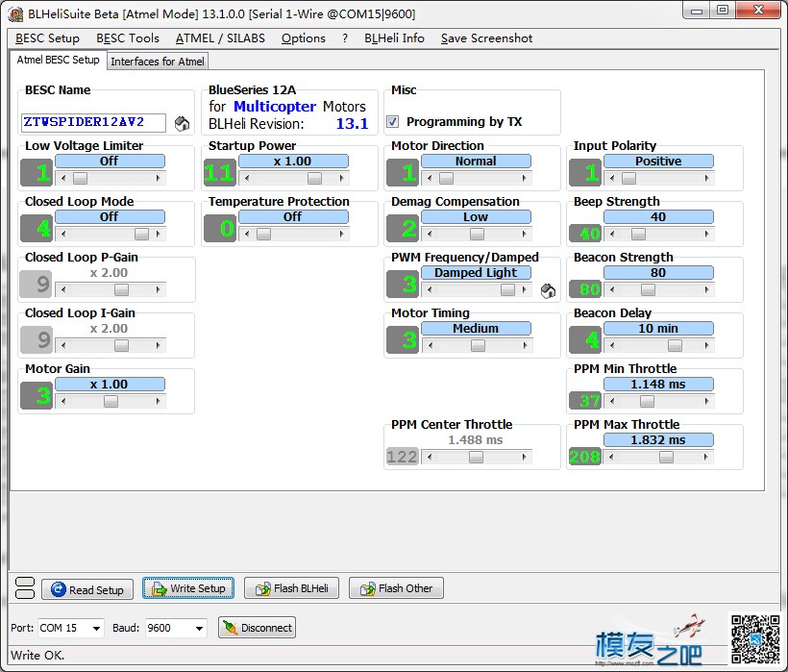Viewport: 788px width, 672px height.
Task: Click Beep Strength slider right arrow
Action: pos(707,235)
